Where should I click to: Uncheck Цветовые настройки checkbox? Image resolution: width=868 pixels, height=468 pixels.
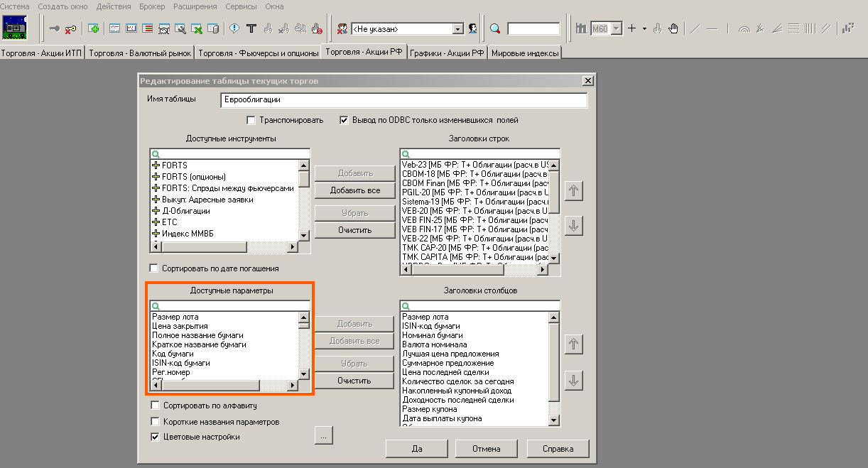coord(155,437)
